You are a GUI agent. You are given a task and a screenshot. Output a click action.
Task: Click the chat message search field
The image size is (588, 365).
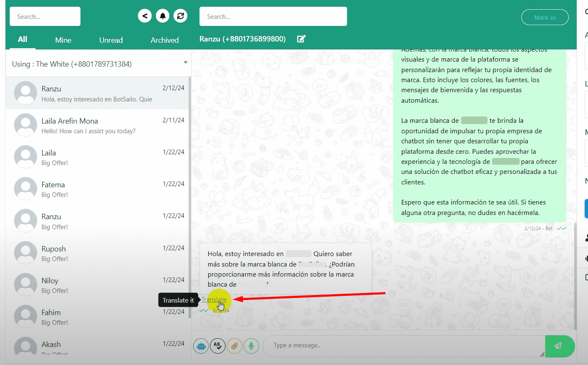273,17
